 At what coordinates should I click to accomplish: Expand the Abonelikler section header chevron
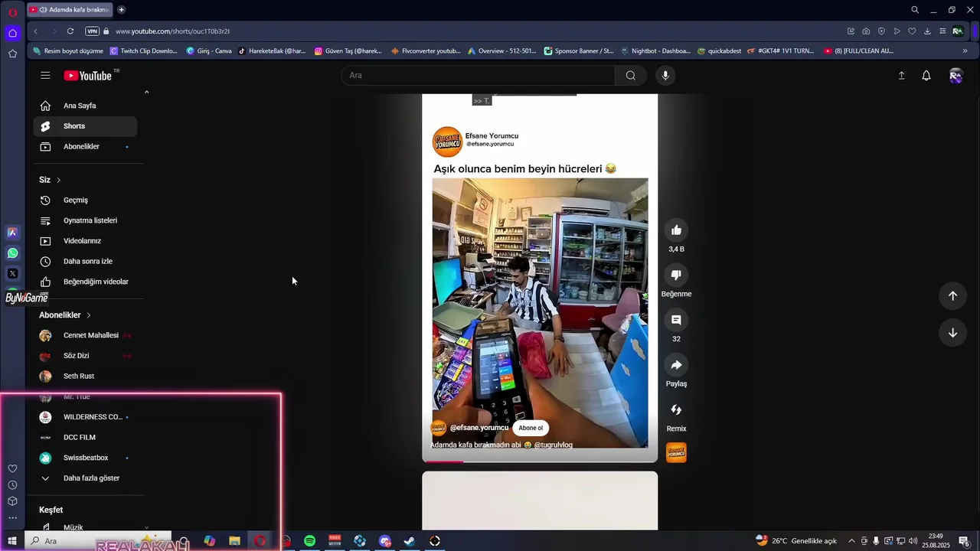88,315
